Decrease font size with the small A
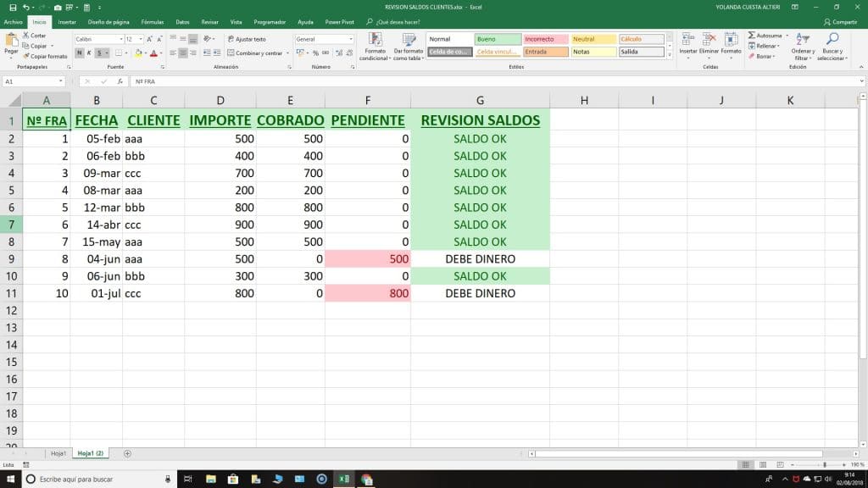This screenshot has width=868, height=488. point(159,39)
